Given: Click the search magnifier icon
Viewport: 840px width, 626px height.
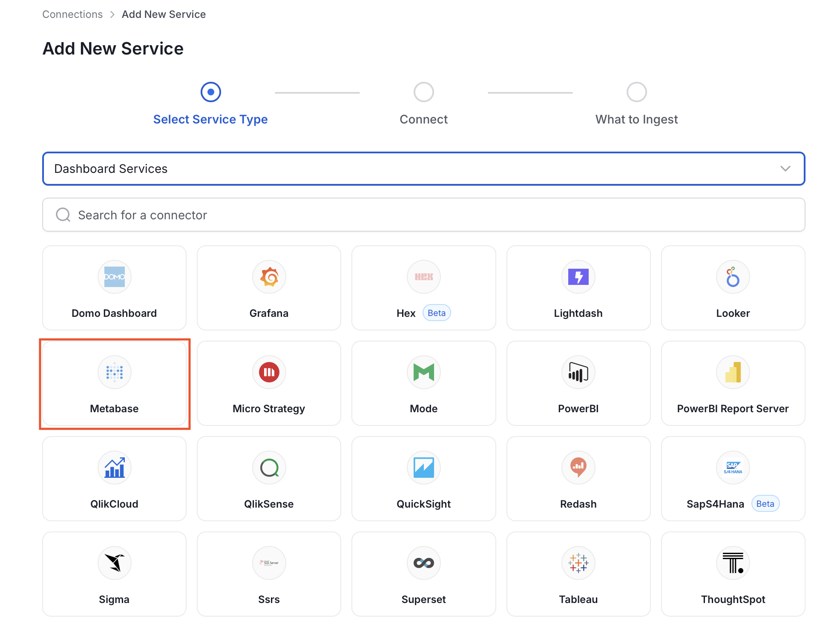Looking at the screenshot, I should pyautogui.click(x=63, y=215).
